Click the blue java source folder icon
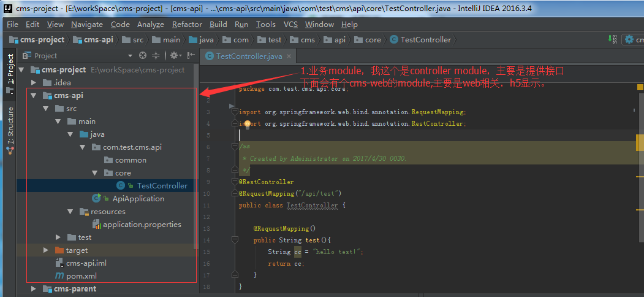The width and height of the screenshot is (644, 297). click(84, 134)
